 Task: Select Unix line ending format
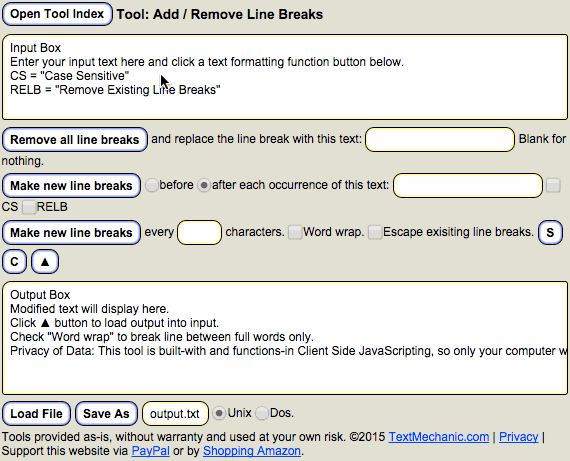pyautogui.click(x=219, y=413)
